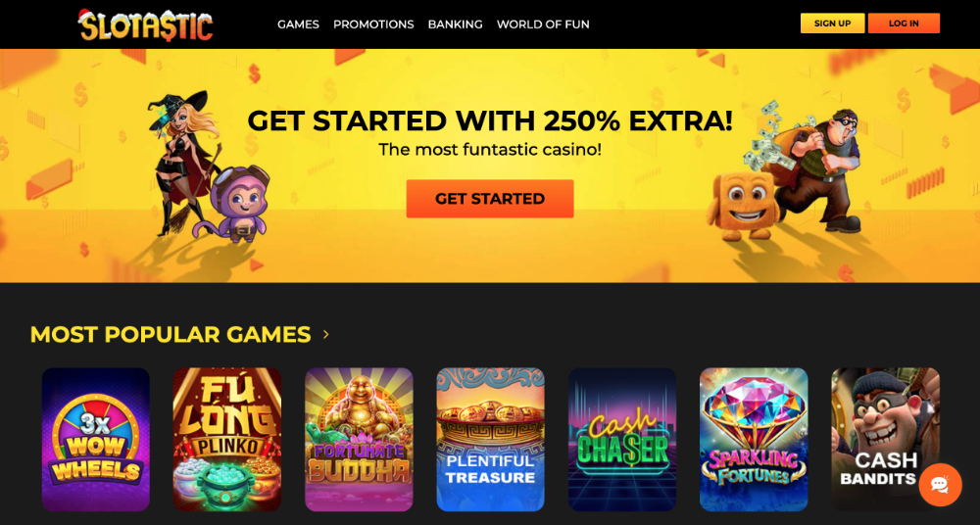The height and width of the screenshot is (525, 980).
Task: Play the Cash Chaser game
Action: [x=622, y=440]
